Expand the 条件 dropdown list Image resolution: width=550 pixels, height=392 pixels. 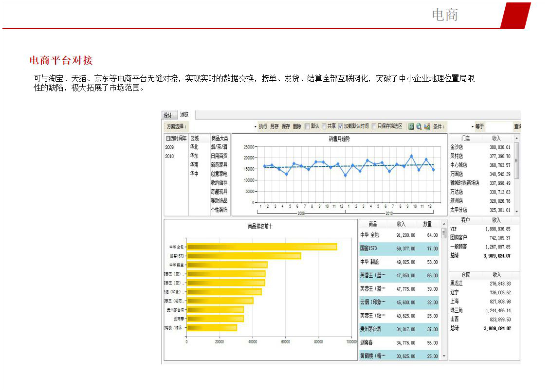(x=472, y=127)
